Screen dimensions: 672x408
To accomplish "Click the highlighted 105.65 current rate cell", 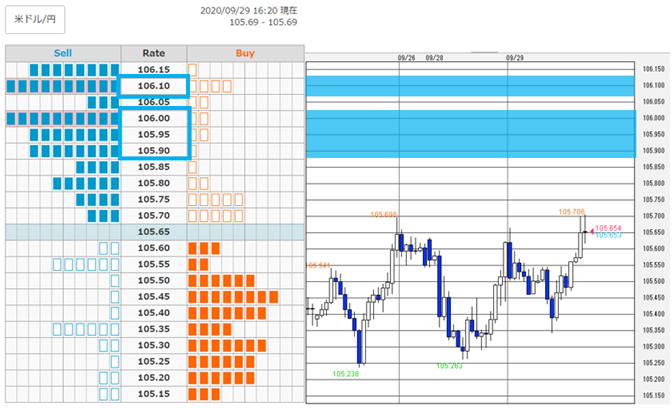I will (154, 232).
